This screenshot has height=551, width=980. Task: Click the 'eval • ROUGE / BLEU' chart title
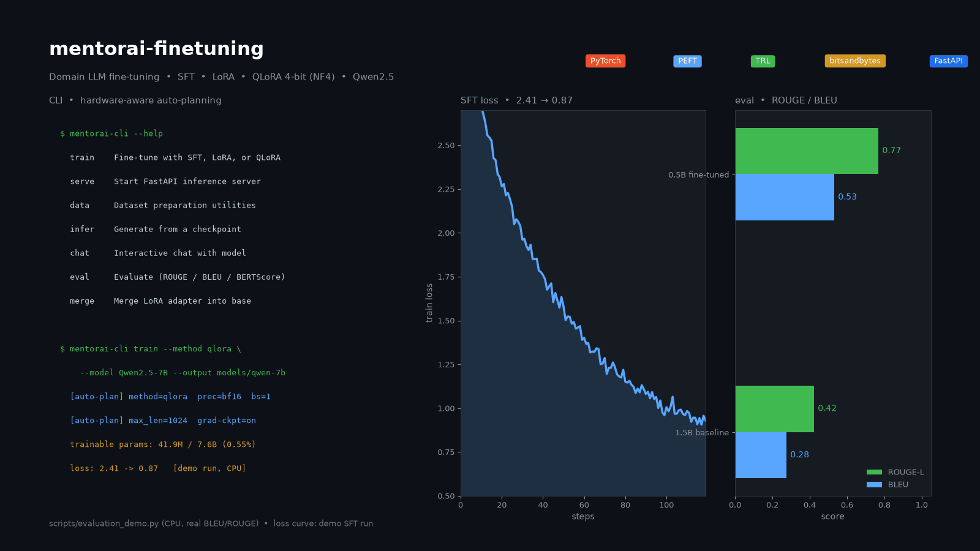click(786, 100)
